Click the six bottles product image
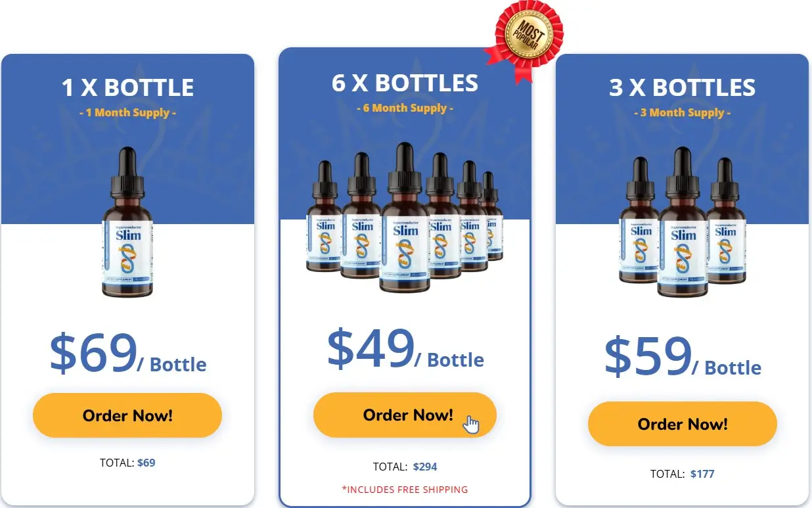 point(405,217)
